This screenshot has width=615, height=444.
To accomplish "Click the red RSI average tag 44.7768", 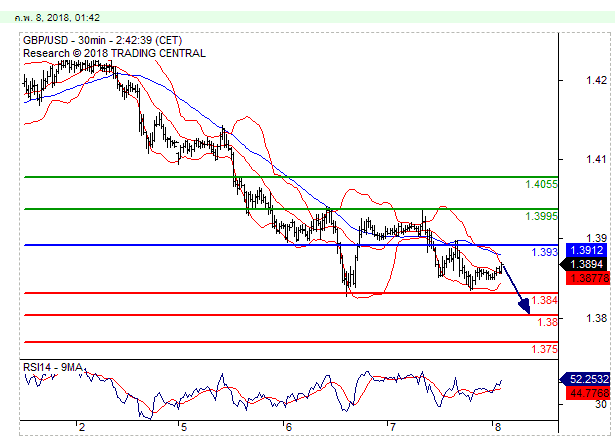I will coord(588,393).
